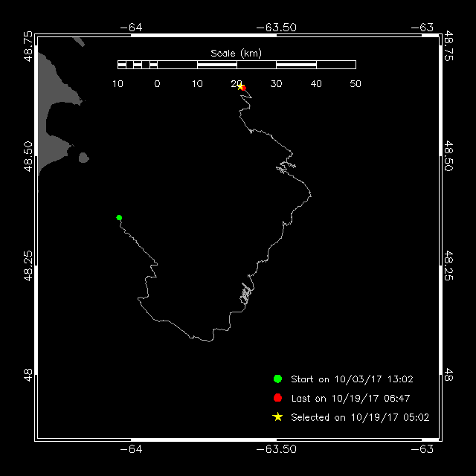The image size is (476, 476).
Task: Click the 'Start on 10/03/17 13:02' label
Action: tap(352, 379)
